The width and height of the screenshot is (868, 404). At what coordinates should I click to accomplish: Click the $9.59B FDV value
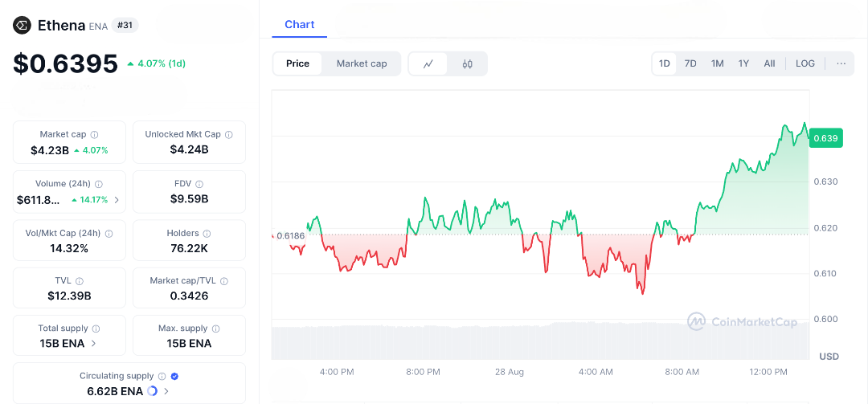(x=190, y=199)
